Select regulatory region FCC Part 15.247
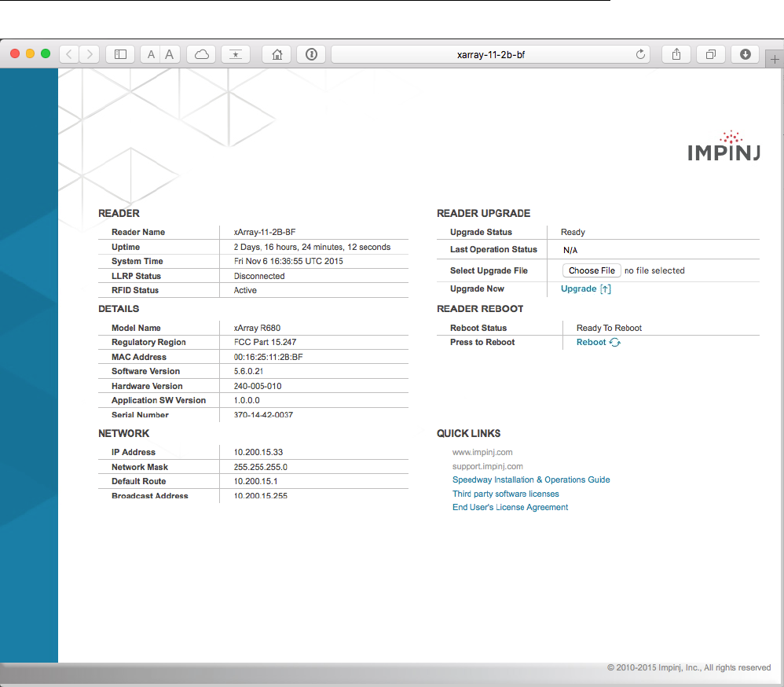 pos(265,342)
